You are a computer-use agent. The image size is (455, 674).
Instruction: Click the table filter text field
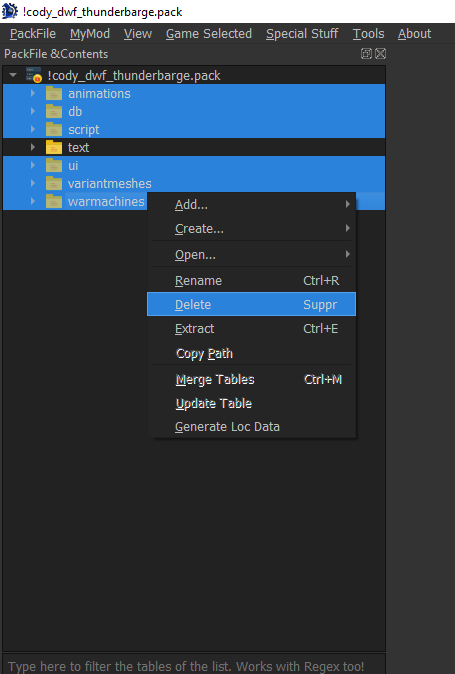(194, 665)
